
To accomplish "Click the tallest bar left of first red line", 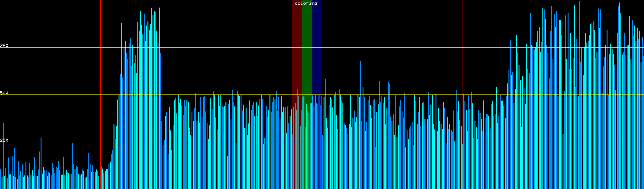I will pyautogui.click(x=3, y=157).
